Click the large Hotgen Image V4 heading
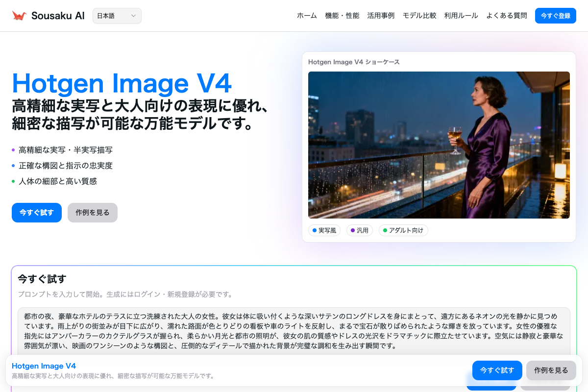The width and height of the screenshot is (588, 392). (x=122, y=83)
